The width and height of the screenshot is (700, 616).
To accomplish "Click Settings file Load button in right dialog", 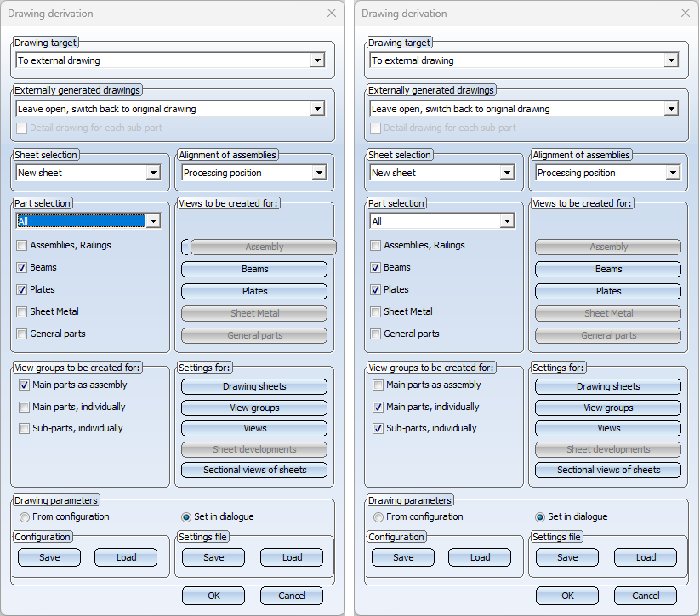I will [646, 557].
